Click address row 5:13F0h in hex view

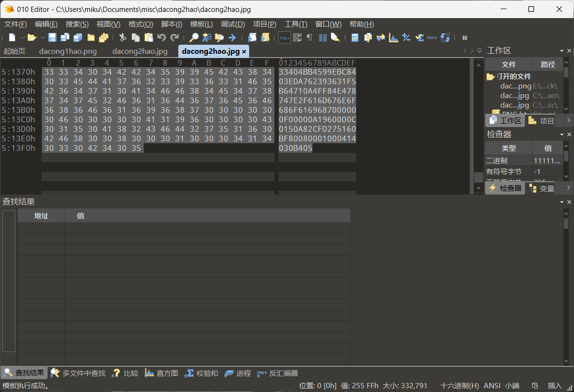(x=19, y=148)
